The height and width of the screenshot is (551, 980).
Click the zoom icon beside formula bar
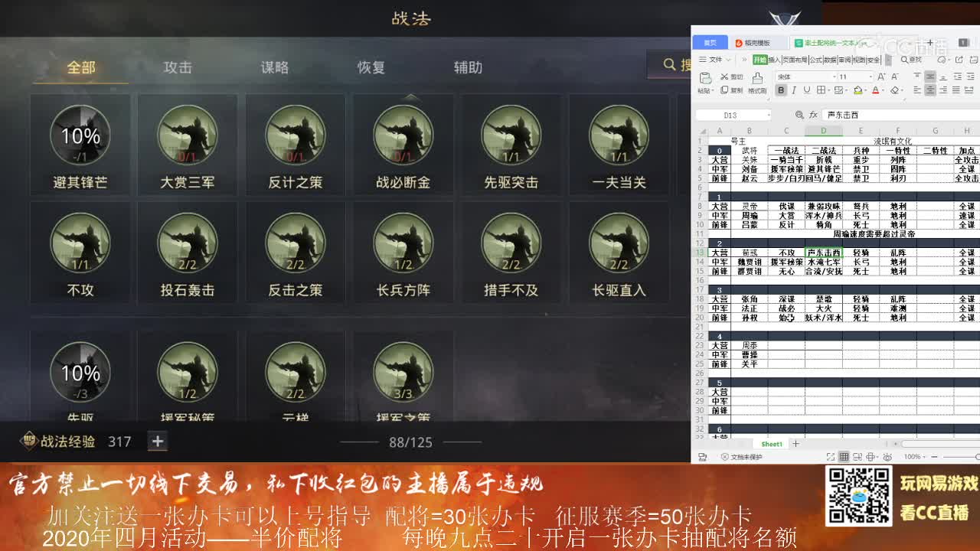point(799,115)
